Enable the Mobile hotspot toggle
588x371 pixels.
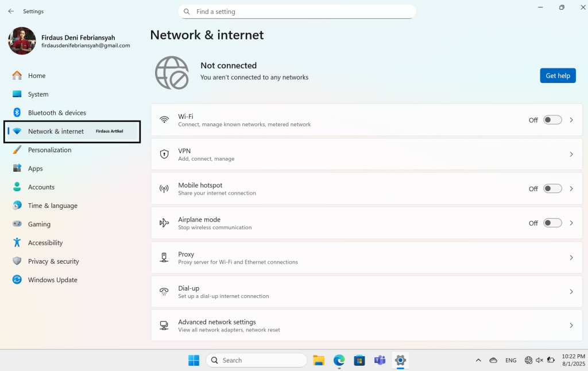[x=552, y=188]
